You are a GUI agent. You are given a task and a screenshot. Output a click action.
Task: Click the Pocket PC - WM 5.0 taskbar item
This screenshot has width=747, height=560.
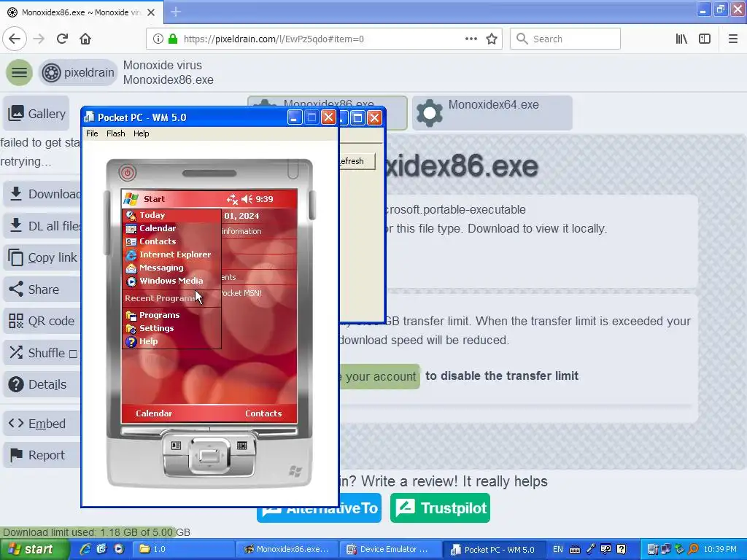click(493, 550)
